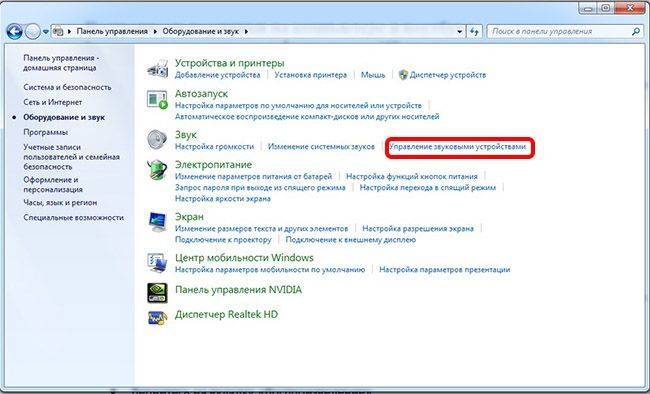This screenshot has height=394, width=650.
Task: Click the AutoPlay icon
Action: click(x=158, y=100)
